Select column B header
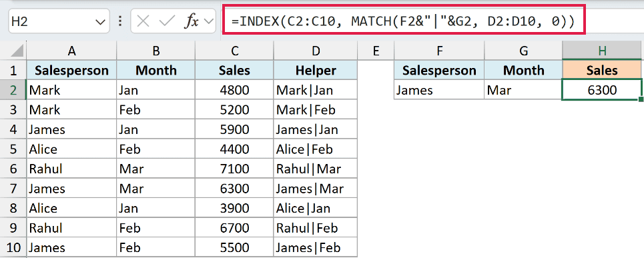Viewport: 644px width, 258px height. (155, 51)
